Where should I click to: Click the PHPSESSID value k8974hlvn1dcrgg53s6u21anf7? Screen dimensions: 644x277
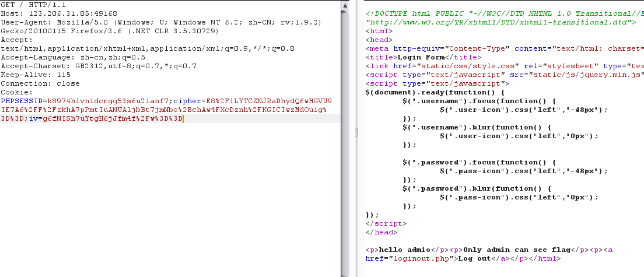108,101
